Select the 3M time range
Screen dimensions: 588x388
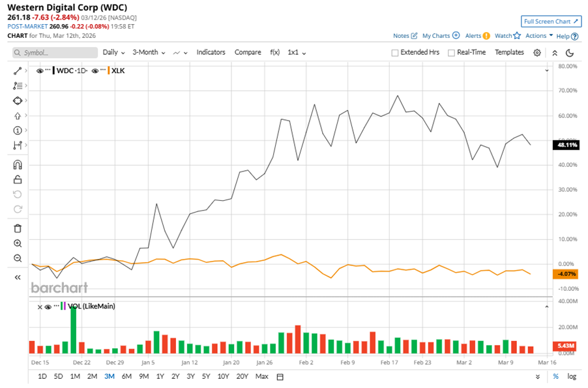[110, 376]
